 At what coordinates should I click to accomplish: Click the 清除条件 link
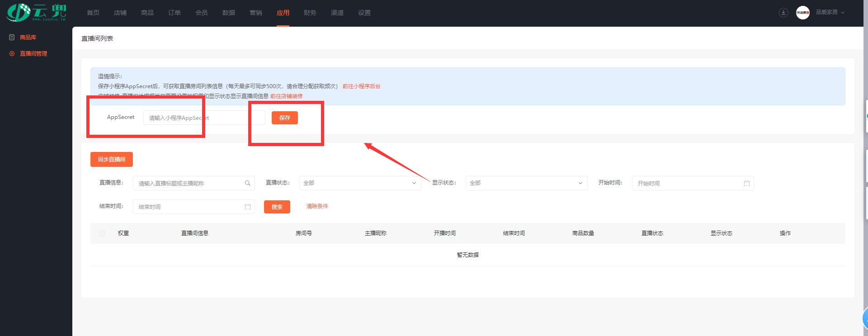coord(317,206)
